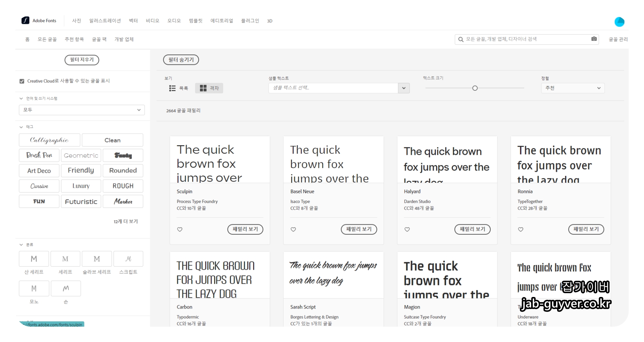Screen dimensions: 644x342
Task: Open the 비디오 menu
Action: coord(153,21)
